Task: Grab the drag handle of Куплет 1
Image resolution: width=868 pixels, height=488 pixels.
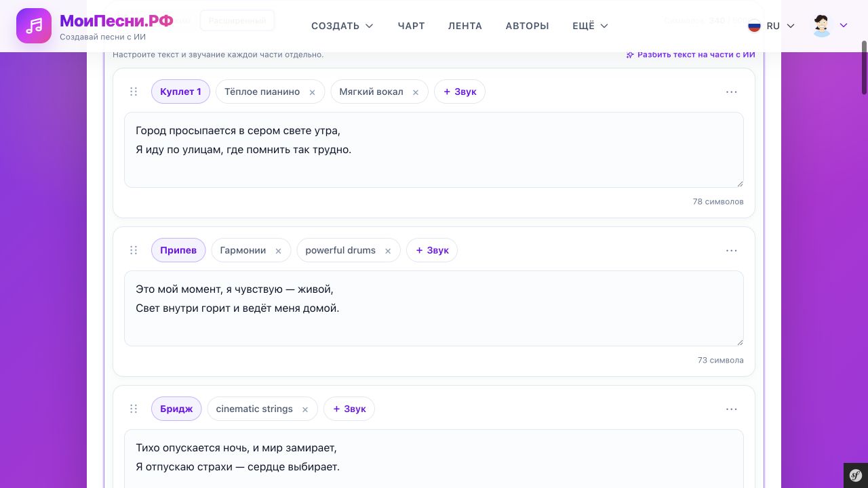Action: click(x=134, y=91)
